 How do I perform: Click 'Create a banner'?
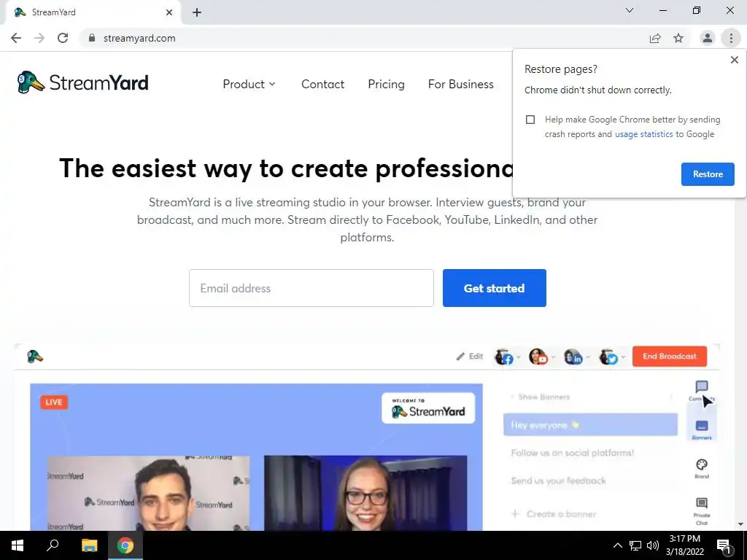[554, 514]
